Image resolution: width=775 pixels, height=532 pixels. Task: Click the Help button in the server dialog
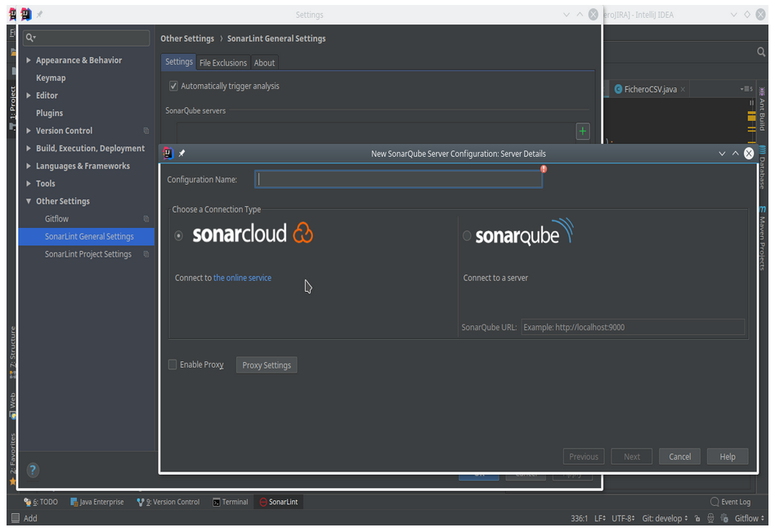pyautogui.click(x=728, y=457)
